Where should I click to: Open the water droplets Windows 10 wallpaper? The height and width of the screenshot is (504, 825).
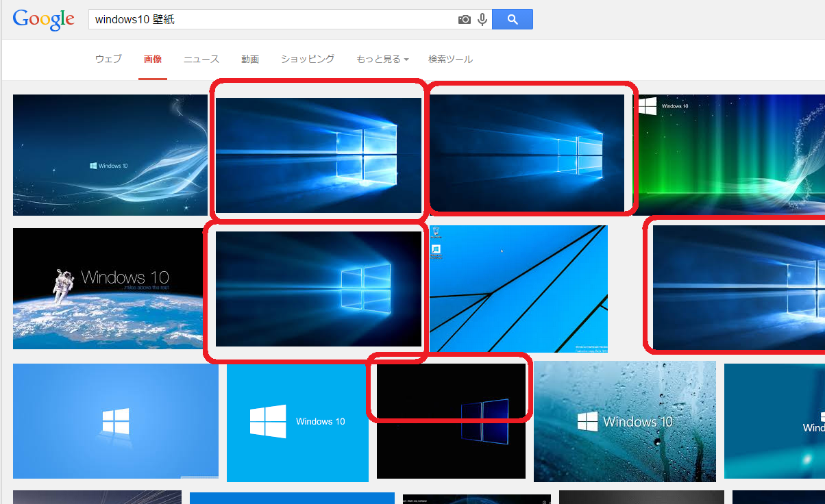point(625,421)
